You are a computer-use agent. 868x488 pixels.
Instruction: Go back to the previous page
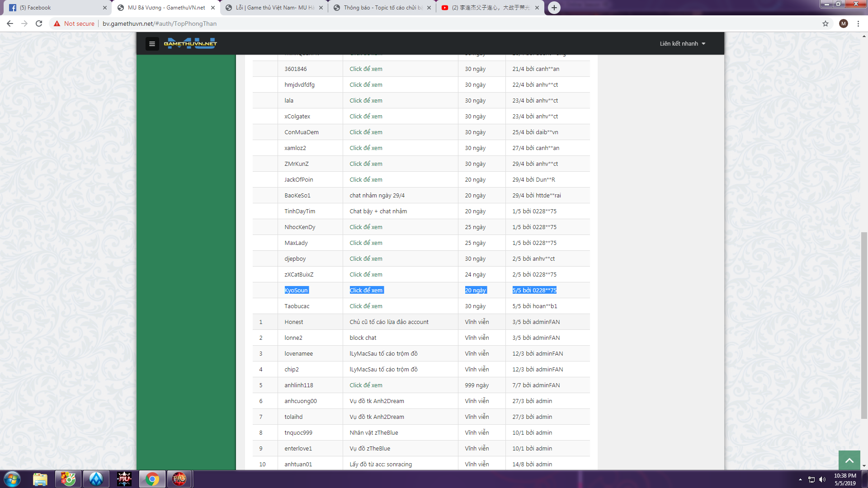pos(10,23)
